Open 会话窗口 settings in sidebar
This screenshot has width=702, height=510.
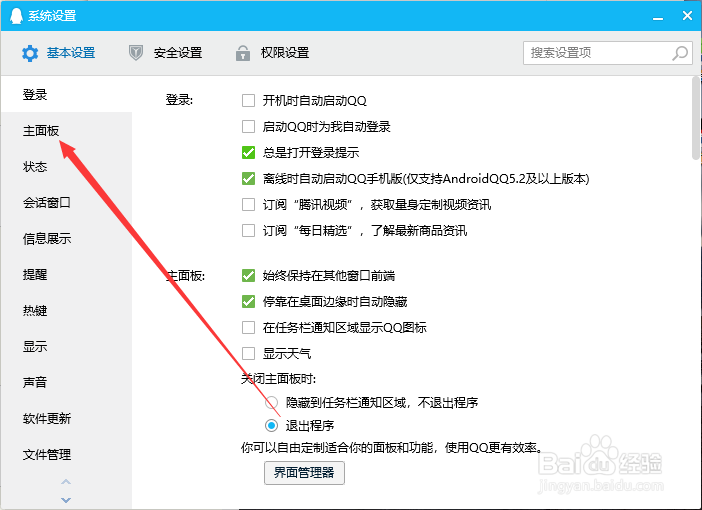coord(67,202)
